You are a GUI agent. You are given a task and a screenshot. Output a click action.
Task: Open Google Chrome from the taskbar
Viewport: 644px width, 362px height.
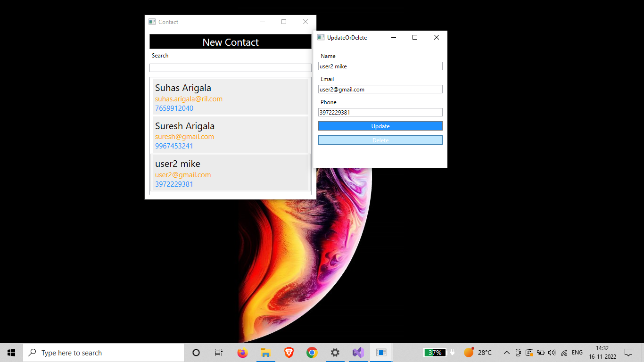point(312,352)
